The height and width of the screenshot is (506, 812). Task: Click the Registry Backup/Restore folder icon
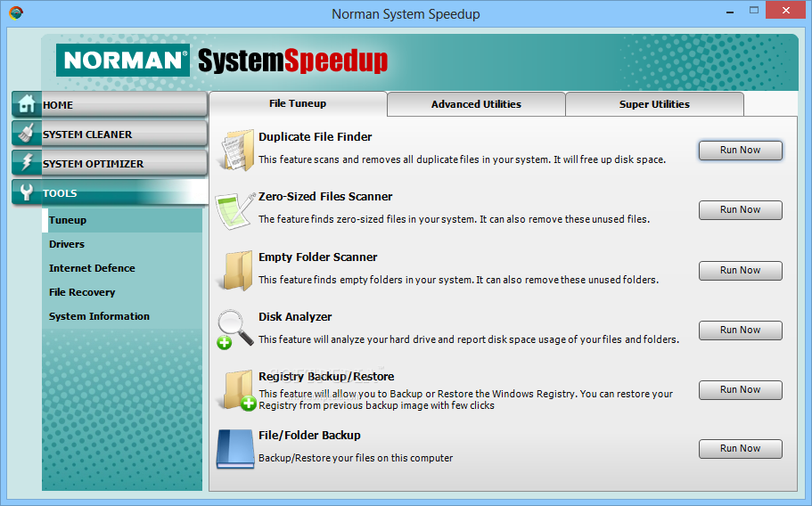tap(237, 390)
